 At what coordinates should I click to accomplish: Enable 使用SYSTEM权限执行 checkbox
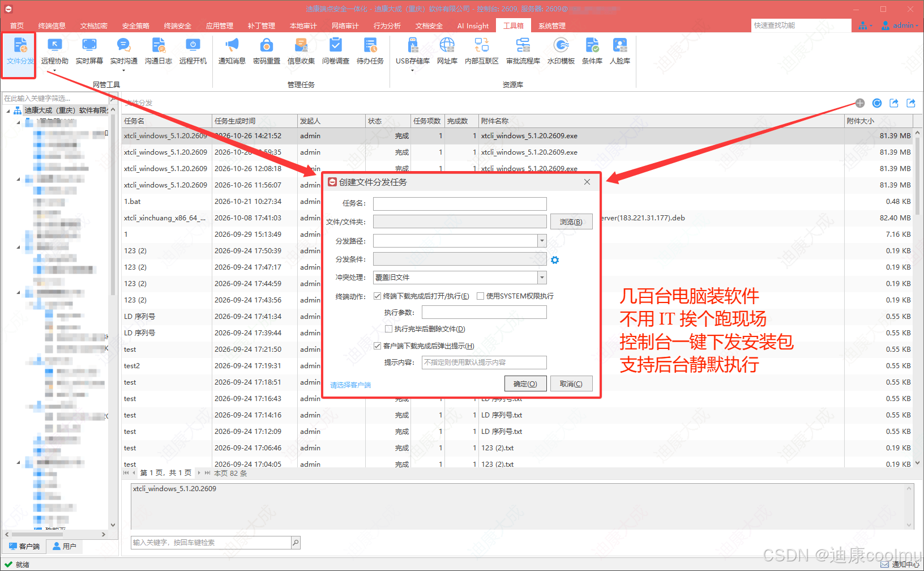point(480,296)
